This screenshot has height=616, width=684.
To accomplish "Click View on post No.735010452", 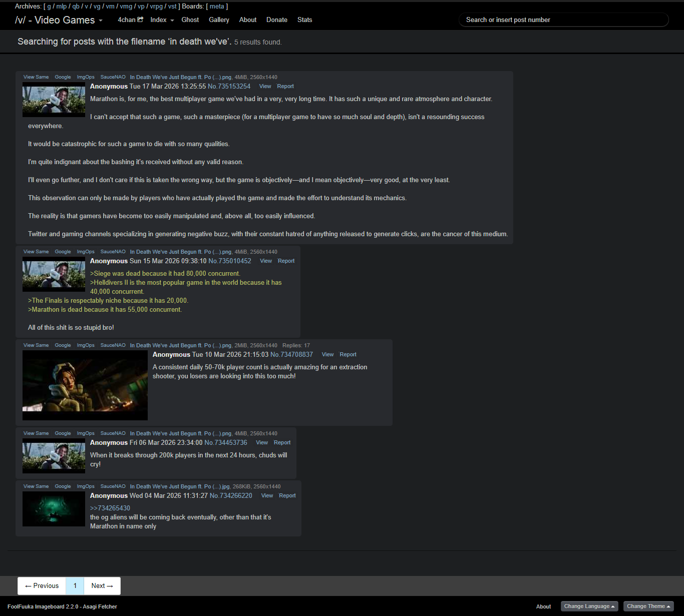I will 266,261.
